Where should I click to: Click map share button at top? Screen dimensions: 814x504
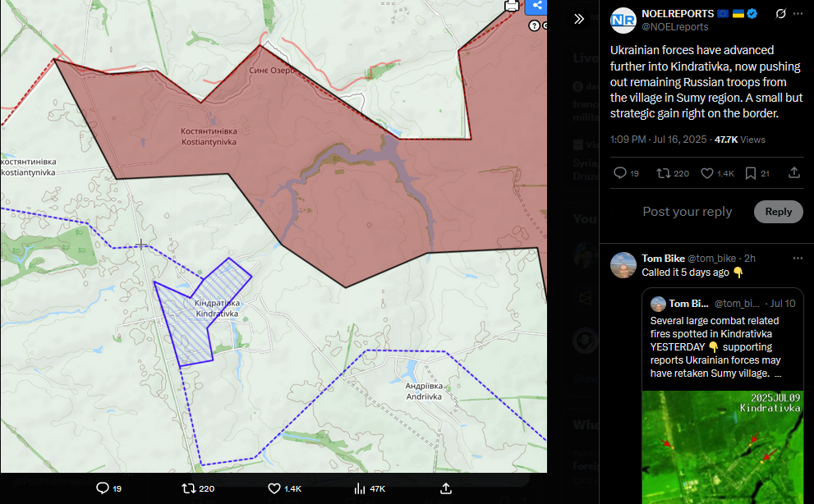[536, 7]
